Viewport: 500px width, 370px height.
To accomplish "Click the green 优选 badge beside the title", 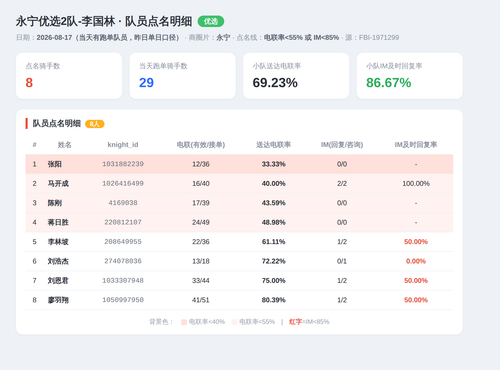I will pyautogui.click(x=211, y=21).
